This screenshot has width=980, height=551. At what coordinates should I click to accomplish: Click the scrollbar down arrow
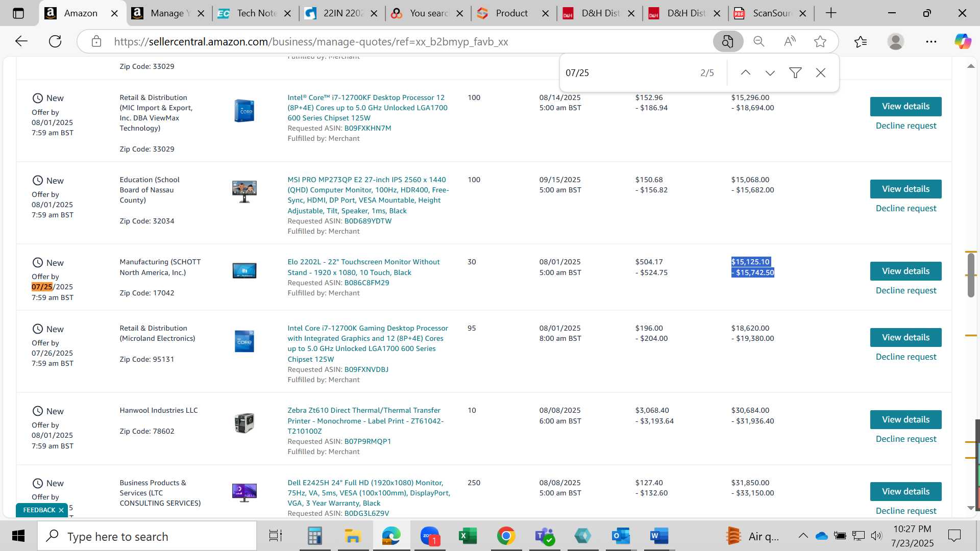click(x=971, y=508)
